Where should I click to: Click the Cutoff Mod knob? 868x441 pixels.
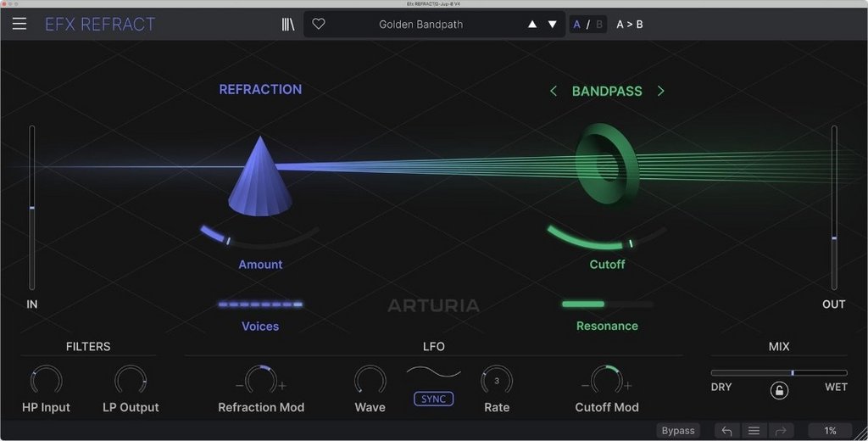(607, 381)
